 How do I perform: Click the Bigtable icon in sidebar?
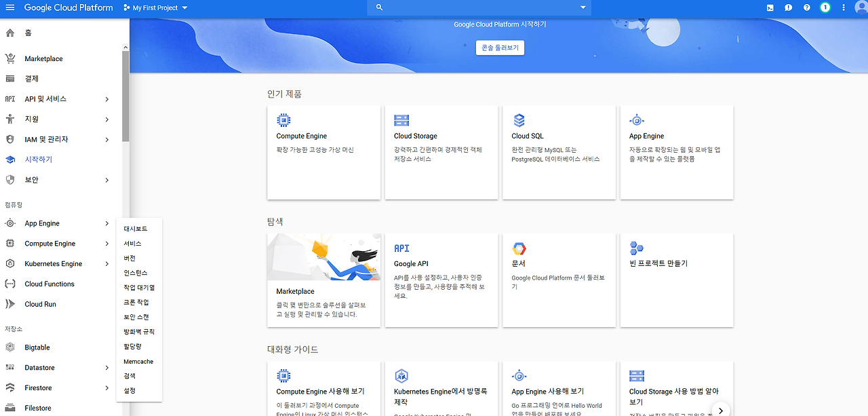click(x=10, y=347)
